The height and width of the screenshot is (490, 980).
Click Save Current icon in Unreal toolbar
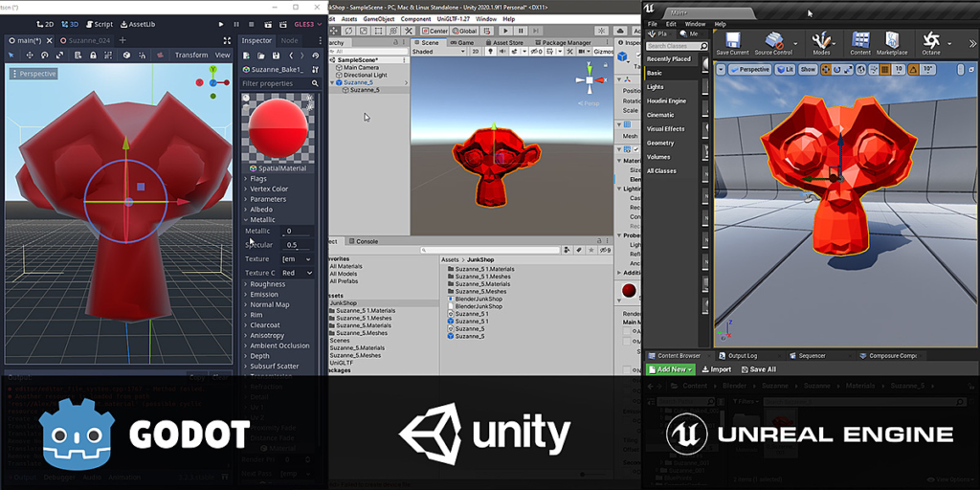tap(731, 43)
